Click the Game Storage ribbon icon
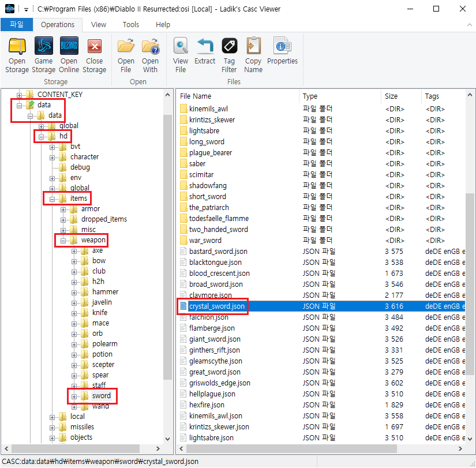Image resolution: width=476 pixels, height=468 pixels. [44, 46]
